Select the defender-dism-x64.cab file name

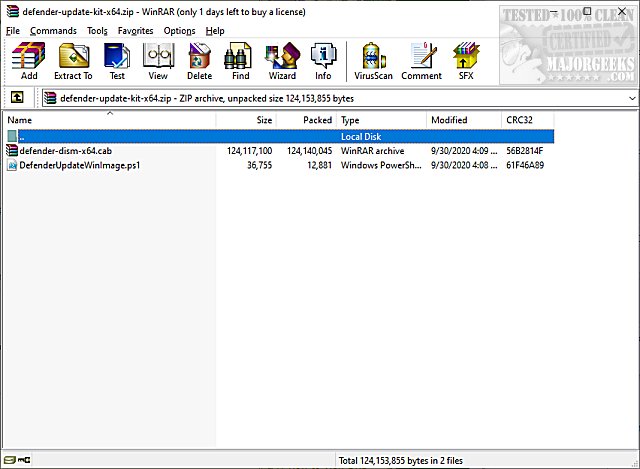(x=66, y=151)
